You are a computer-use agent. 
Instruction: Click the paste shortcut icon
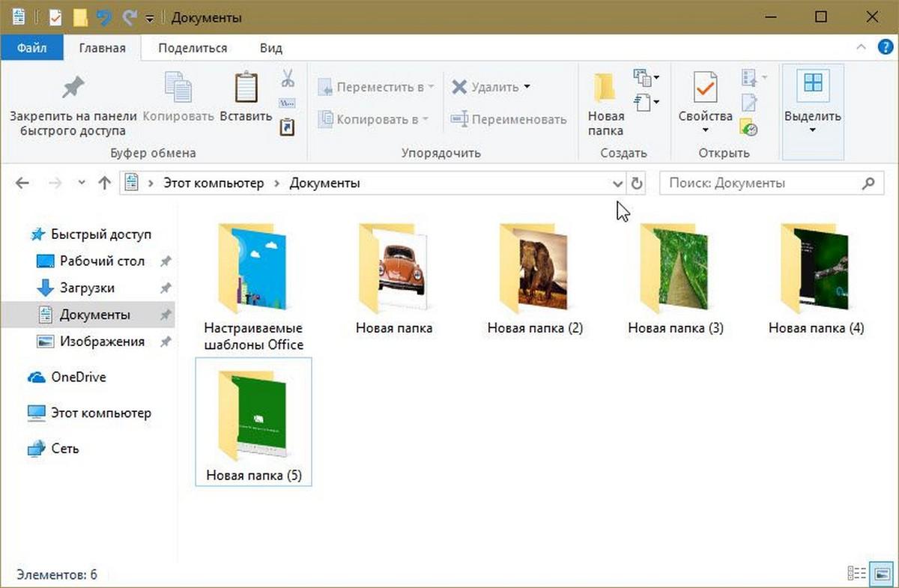(287, 127)
